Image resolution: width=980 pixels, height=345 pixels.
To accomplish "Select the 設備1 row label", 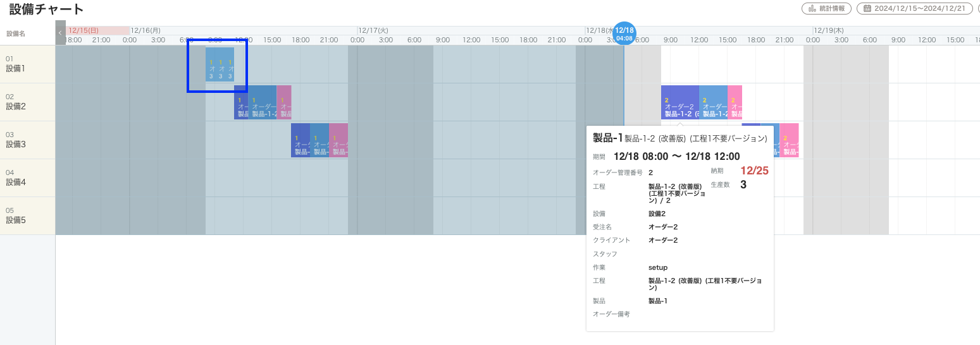I will click(x=28, y=64).
